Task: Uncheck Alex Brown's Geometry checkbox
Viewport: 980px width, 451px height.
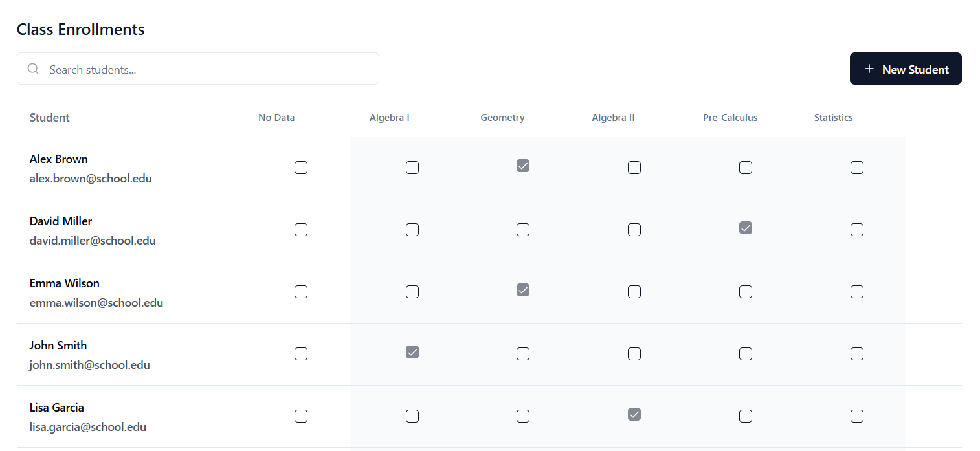Action: point(523,166)
